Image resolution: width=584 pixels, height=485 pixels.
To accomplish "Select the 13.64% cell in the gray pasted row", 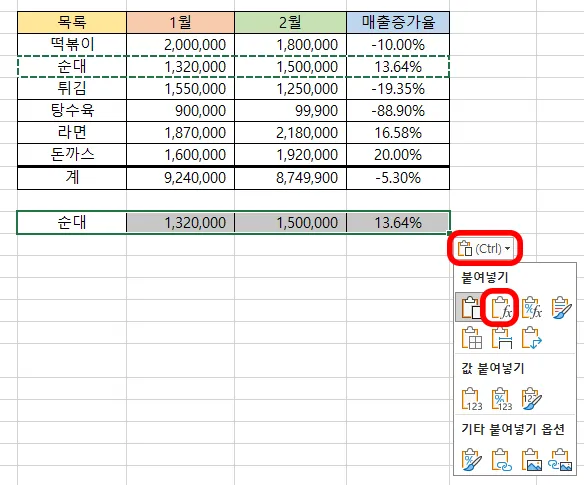I will point(398,223).
